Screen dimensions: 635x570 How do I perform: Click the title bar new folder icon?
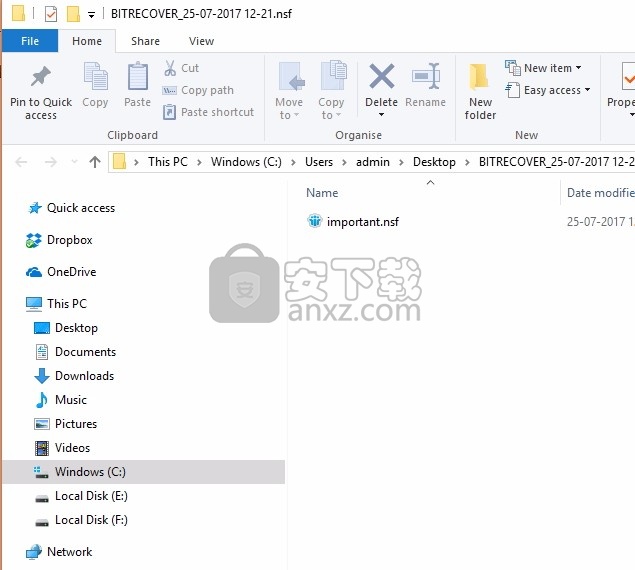[73, 14]
